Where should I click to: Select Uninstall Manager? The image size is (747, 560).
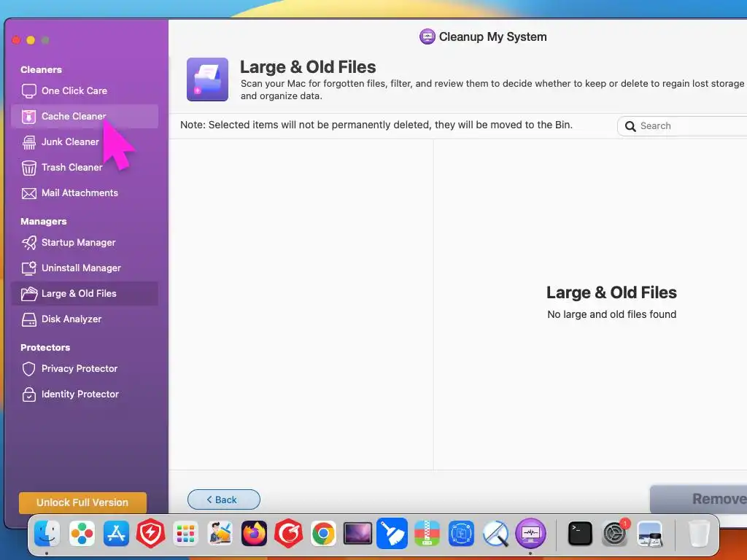coord(85,268)
